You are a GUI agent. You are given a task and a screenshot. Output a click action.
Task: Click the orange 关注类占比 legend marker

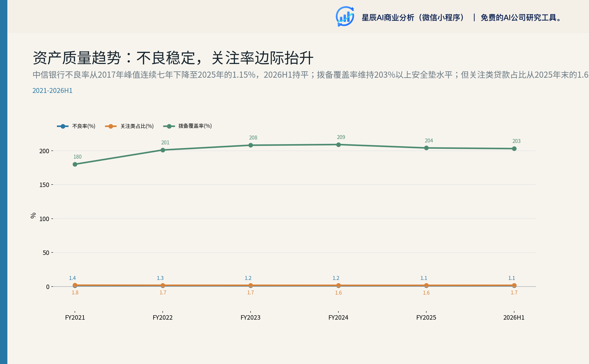coord(111,126)
